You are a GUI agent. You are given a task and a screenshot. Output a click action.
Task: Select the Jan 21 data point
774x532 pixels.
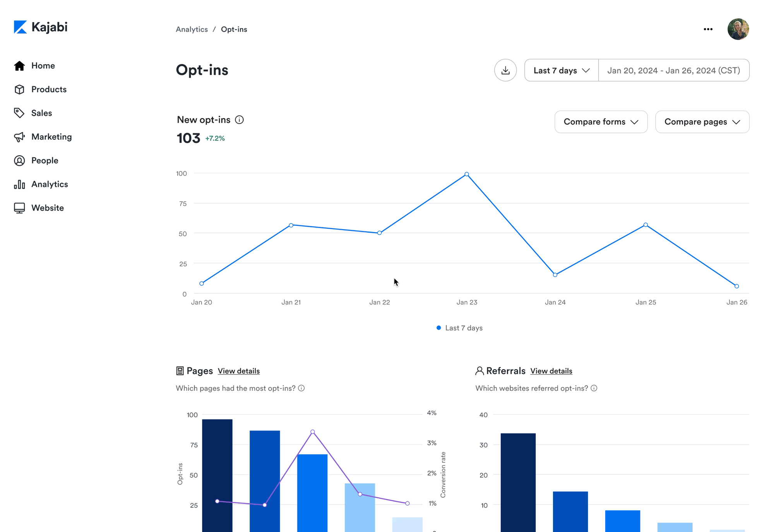click(291, 225)
